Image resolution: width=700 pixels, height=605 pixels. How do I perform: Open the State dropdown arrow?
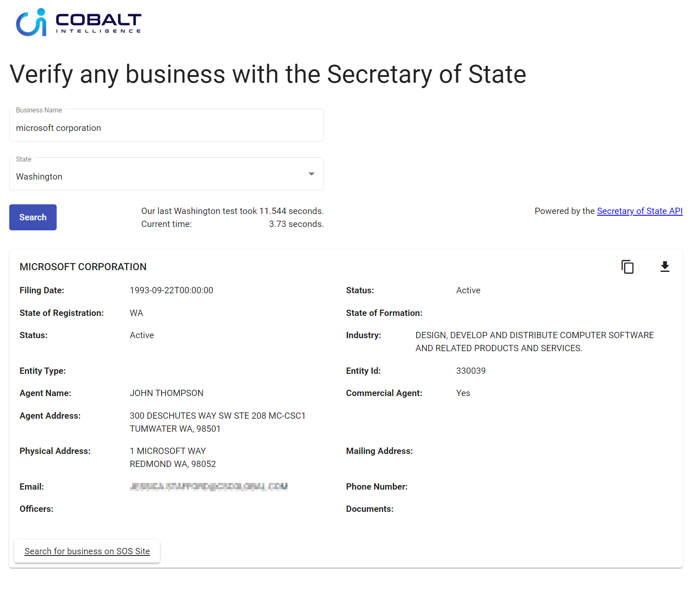[x=311, y=173]
